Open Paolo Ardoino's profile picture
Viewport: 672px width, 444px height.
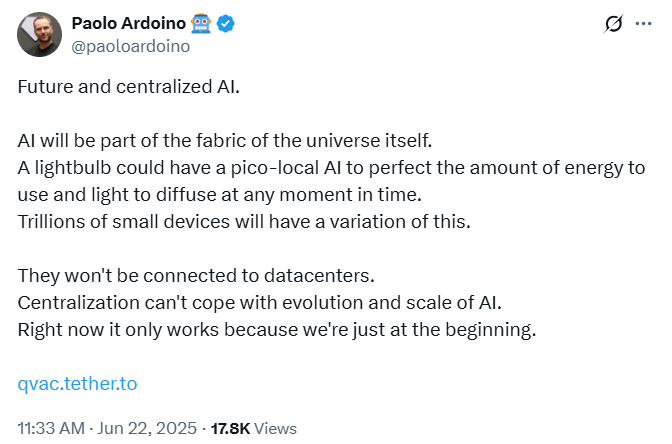(x=39, y=34)
